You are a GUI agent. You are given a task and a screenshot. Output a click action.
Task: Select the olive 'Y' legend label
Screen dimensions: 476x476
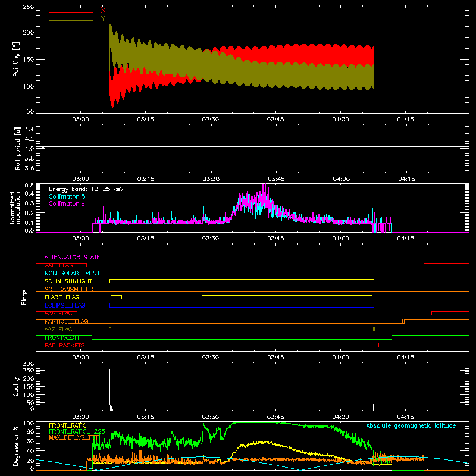[103, 18]
